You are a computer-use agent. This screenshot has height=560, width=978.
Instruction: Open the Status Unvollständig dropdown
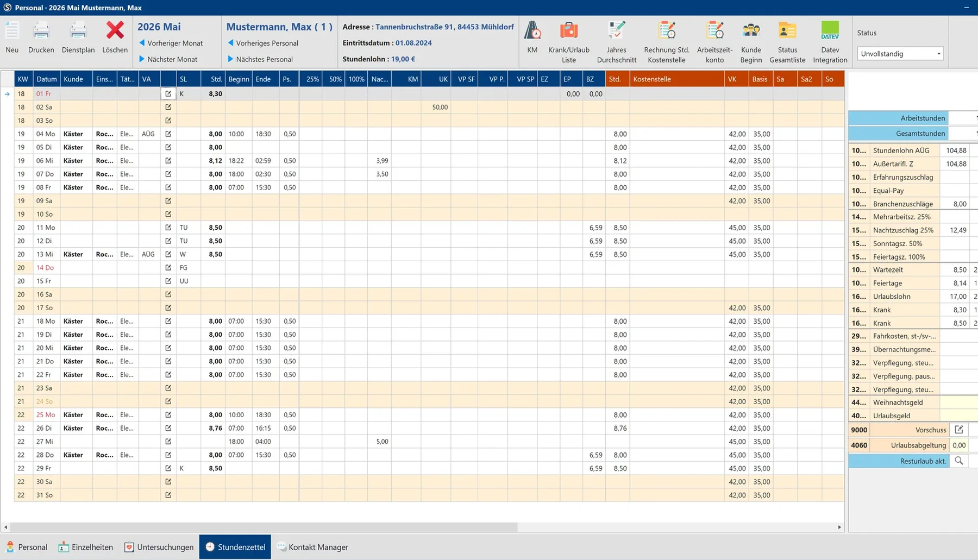coord(900,53)
